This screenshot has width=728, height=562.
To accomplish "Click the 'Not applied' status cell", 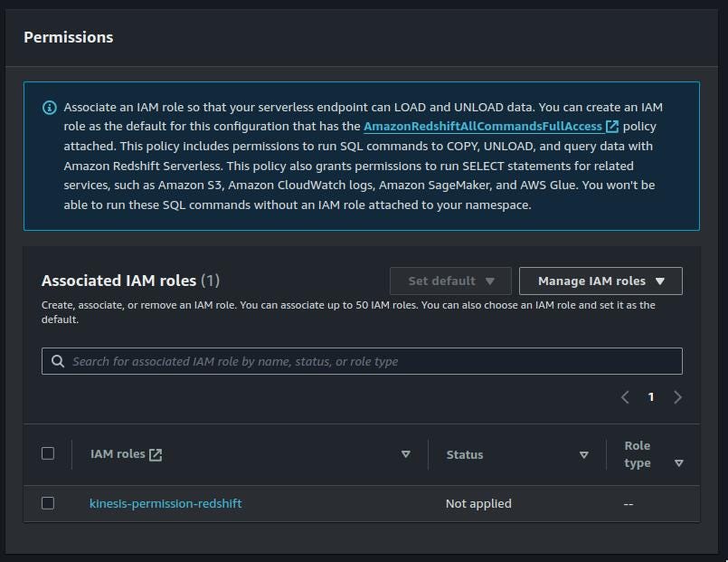I will coord(478,503).
